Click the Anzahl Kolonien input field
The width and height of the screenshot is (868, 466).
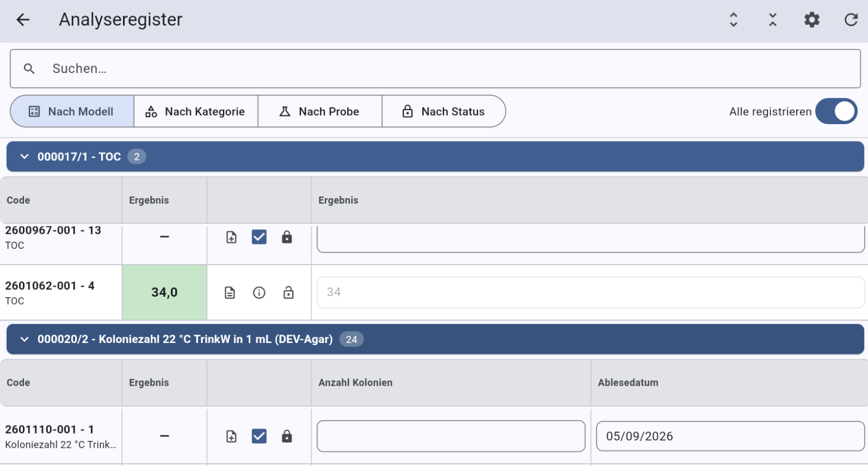pyautogui.click(x=451, y=436)
